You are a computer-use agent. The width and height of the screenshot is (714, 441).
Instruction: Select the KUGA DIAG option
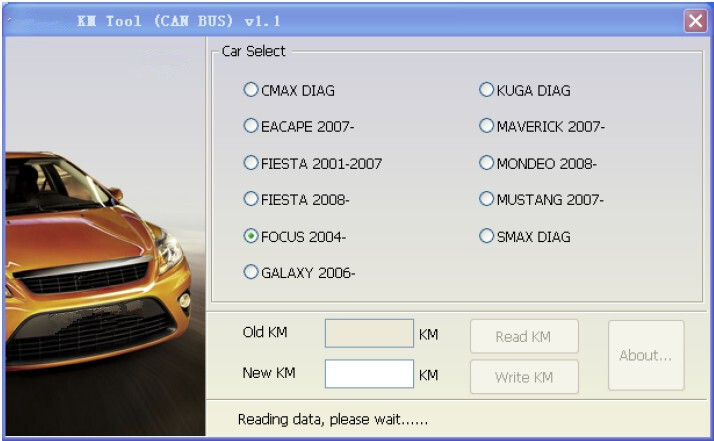pos(487,90)
